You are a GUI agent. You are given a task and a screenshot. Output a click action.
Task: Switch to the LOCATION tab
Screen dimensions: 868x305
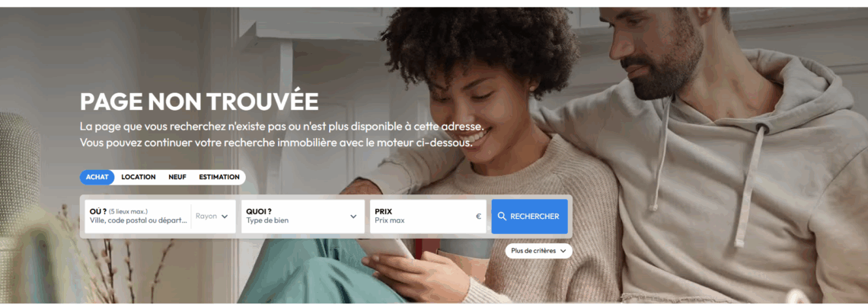tap(139, 177)
